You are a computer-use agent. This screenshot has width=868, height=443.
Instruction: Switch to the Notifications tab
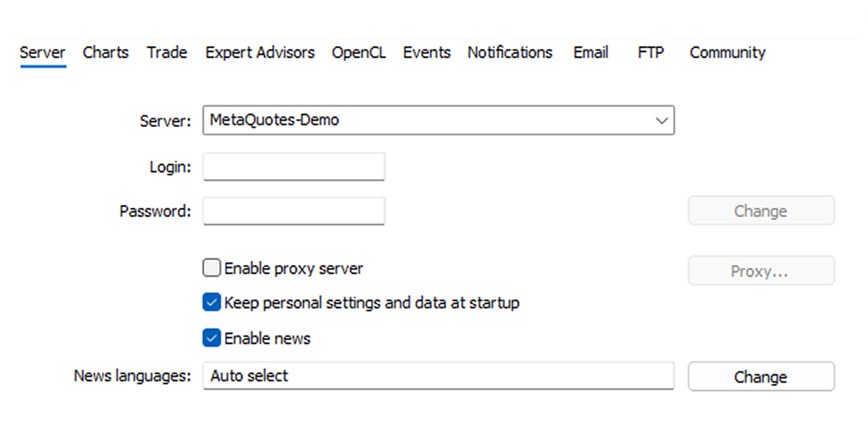point(510,52)
